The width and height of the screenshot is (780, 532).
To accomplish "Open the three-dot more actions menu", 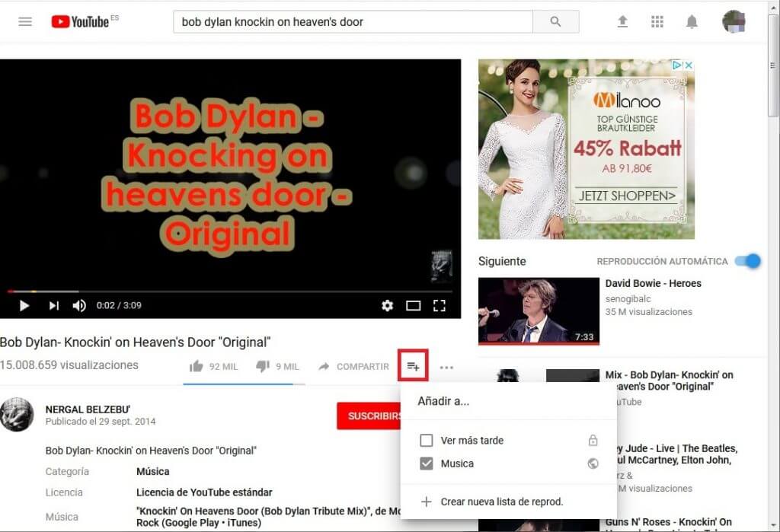I will point(446,368).
